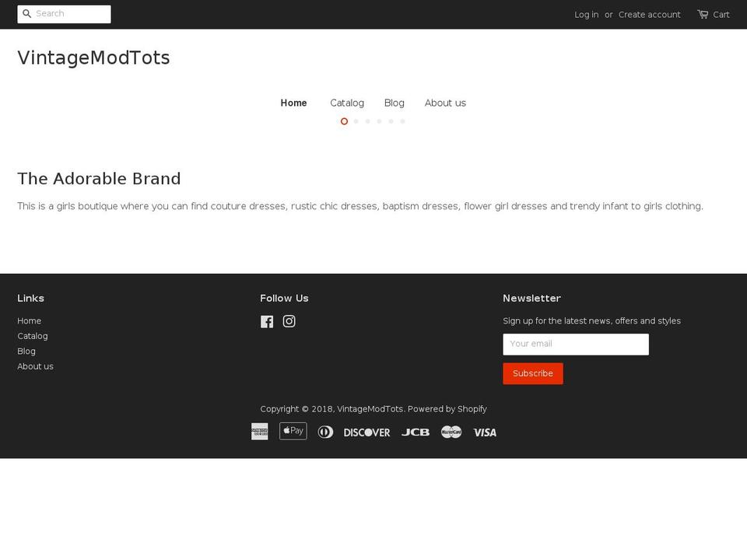Click the shopping cart icon
This screenshot has height=560, width=747.
click(x=703, y=14)
